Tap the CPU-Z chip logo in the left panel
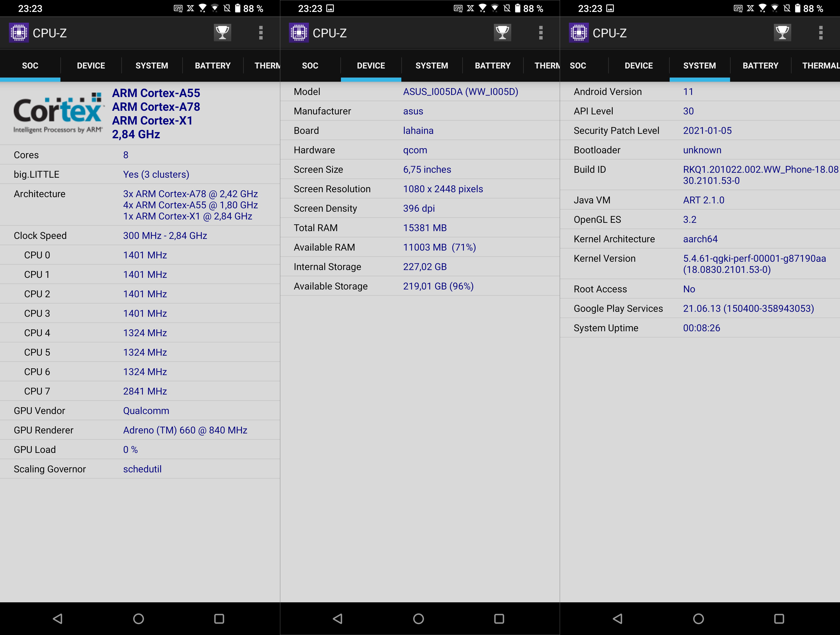840x635 pixels. click(x=19, y=33)
